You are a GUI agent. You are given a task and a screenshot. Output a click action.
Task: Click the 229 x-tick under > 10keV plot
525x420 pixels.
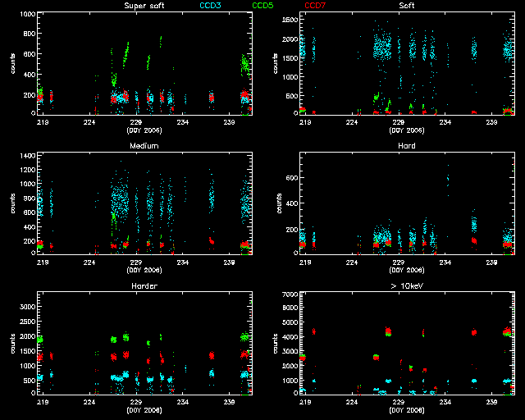click(x=399, y=402)
